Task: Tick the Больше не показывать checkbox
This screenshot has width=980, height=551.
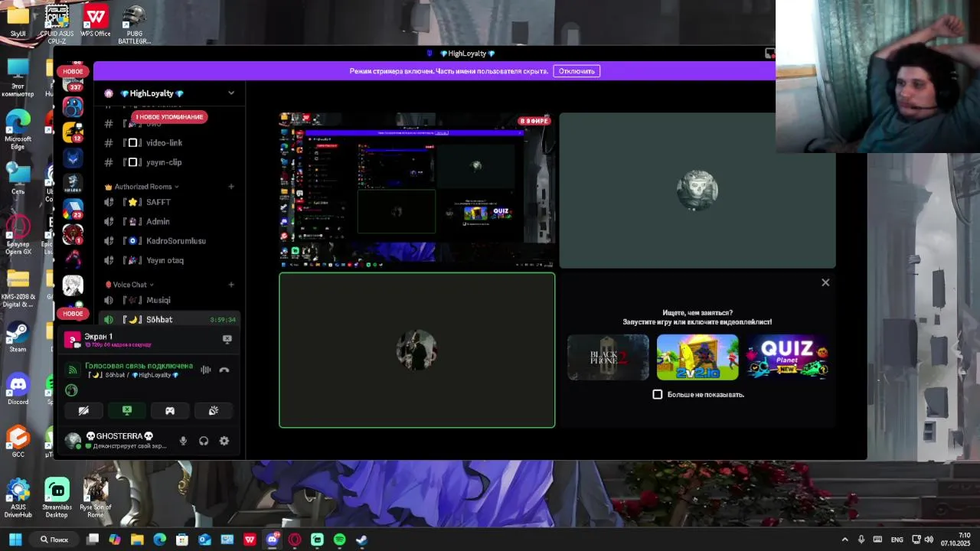Action: 657,394
